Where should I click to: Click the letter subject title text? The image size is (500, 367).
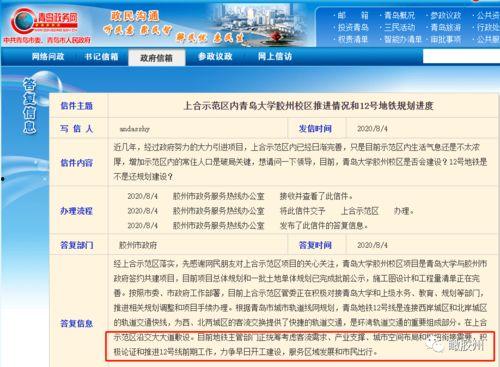308,106
